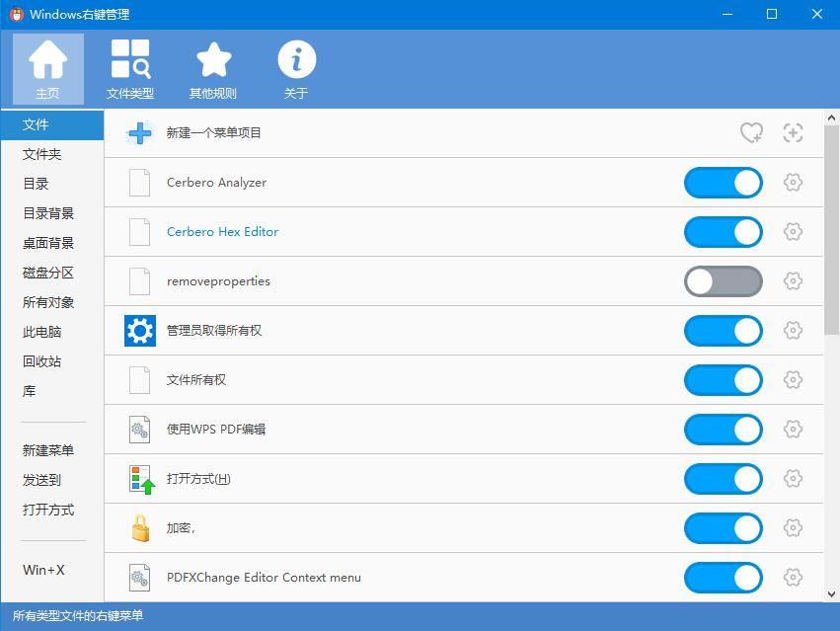
Task: Click the 加密 padlock icon
Action: 139,528
